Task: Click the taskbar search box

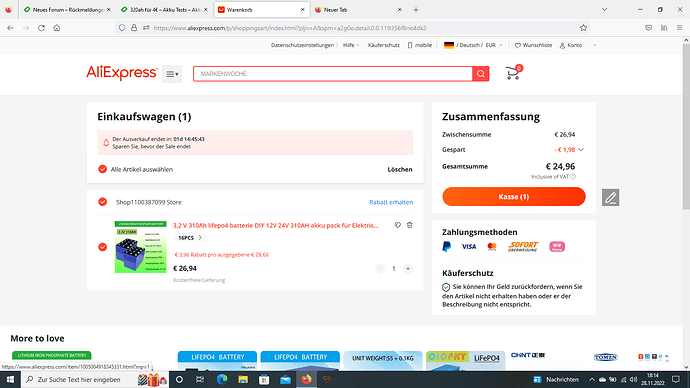Action: 95,379
